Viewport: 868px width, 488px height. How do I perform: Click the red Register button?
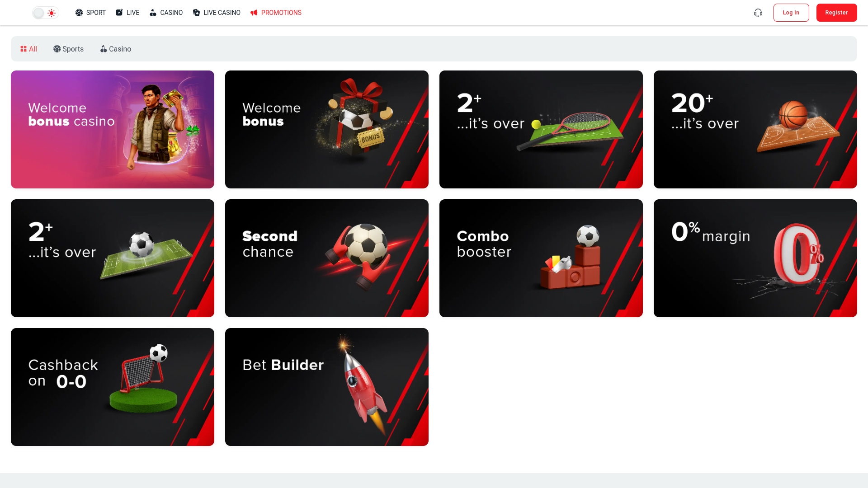(x=837, y=13)
